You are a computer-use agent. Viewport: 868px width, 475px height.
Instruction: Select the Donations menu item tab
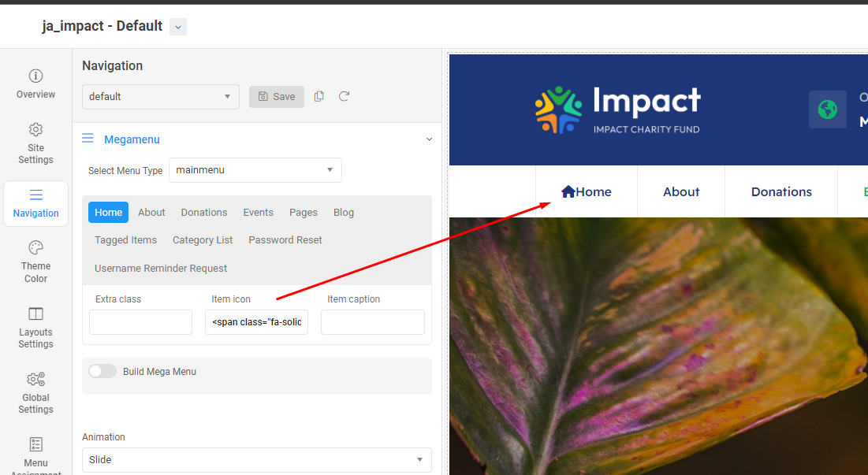(204, 213)
